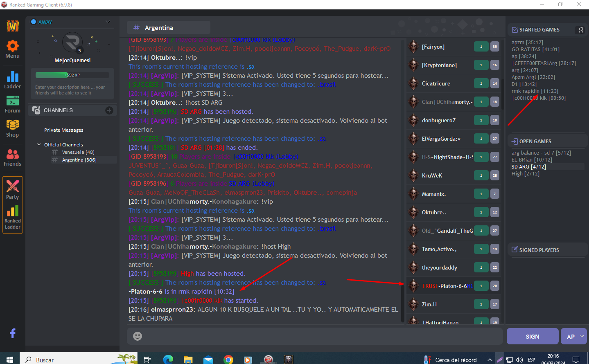This screenshot has height=364, width=589.
Task: Select open game arg balance - sd 7
Action: (x=541, y=153)
